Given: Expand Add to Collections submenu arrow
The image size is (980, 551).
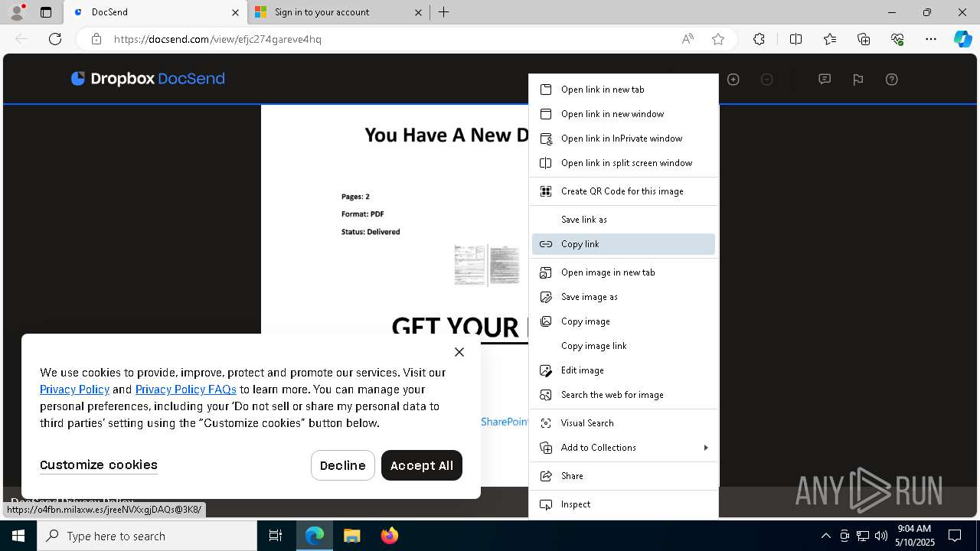Looking at the screenshot, I should 705,448.
